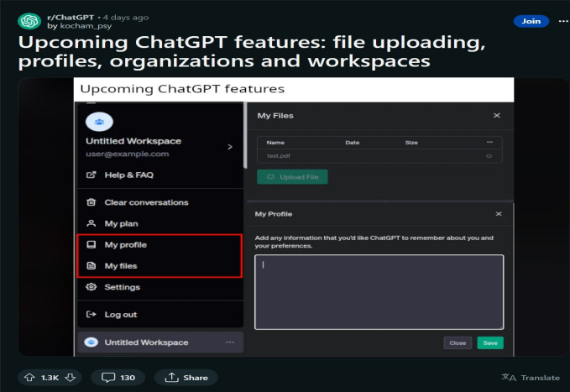Save the profile information
The image size is (570, 392).
pyautogui.click(x=490, y=343)
